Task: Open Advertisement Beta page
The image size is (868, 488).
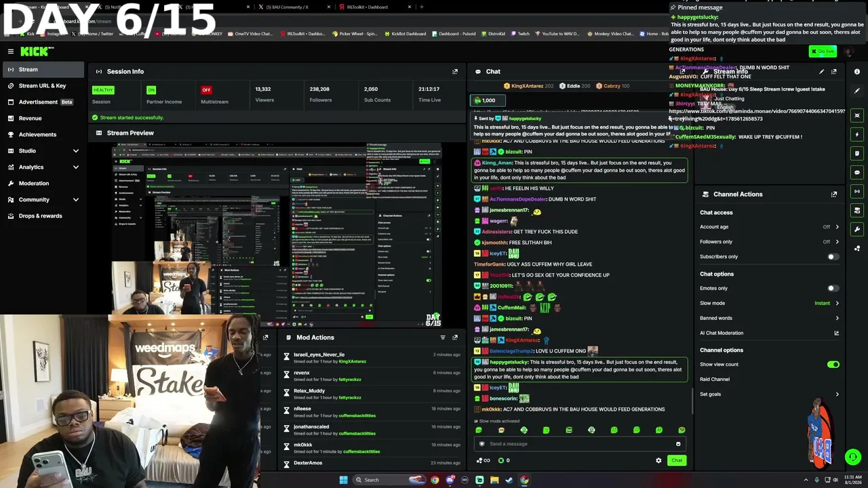Action: coord(42,102)
